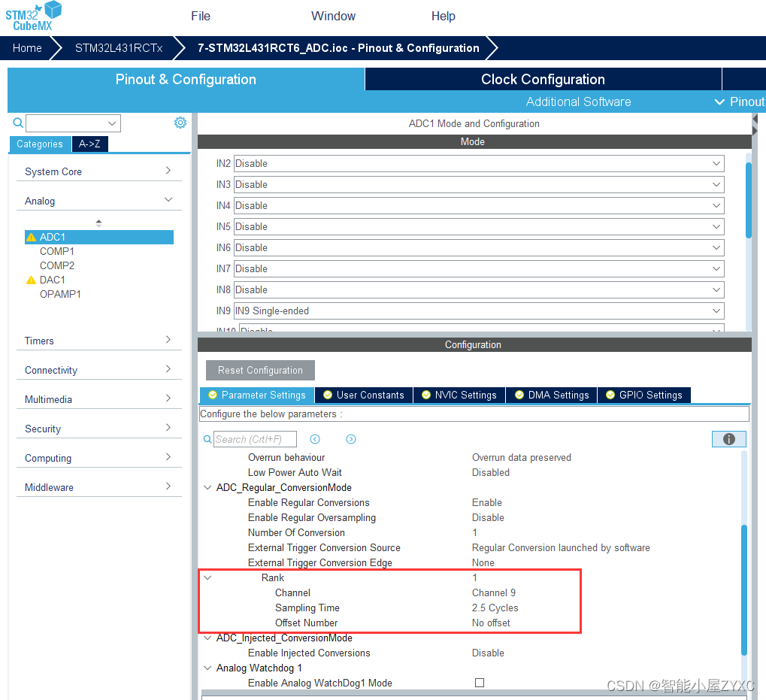Click the search magnifier icon in categories panel

(x=18, y=123)
